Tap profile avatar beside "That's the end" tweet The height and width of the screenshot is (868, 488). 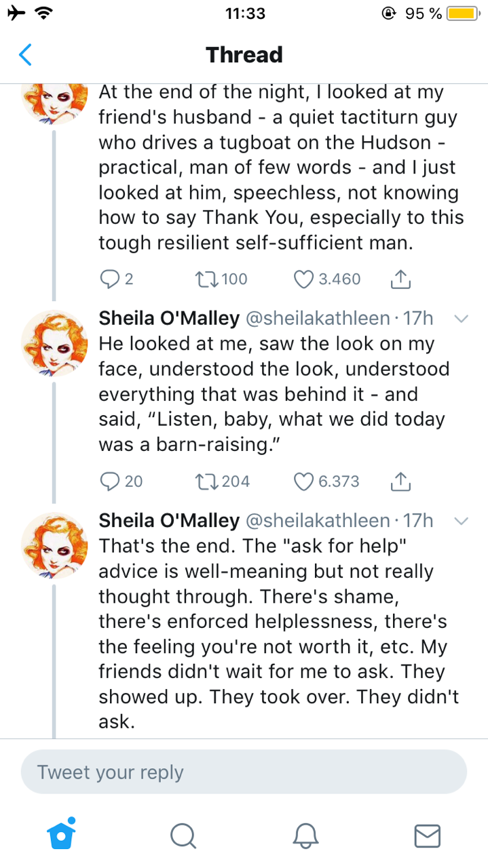click(54, 545)
